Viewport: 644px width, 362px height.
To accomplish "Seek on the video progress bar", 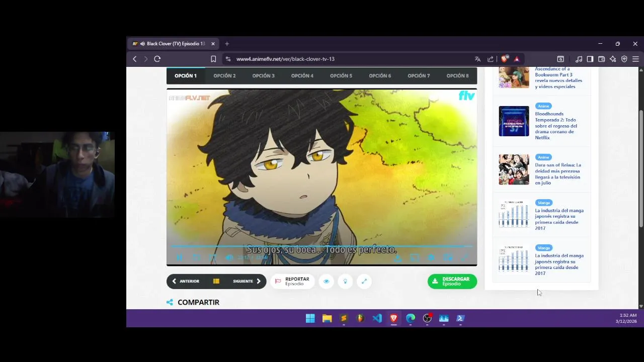I will coord(321,246).
